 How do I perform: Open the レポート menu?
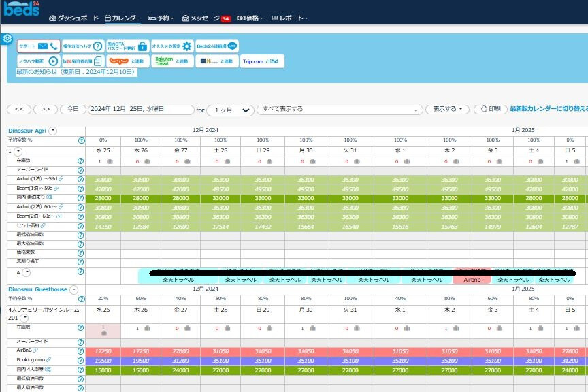289,18
